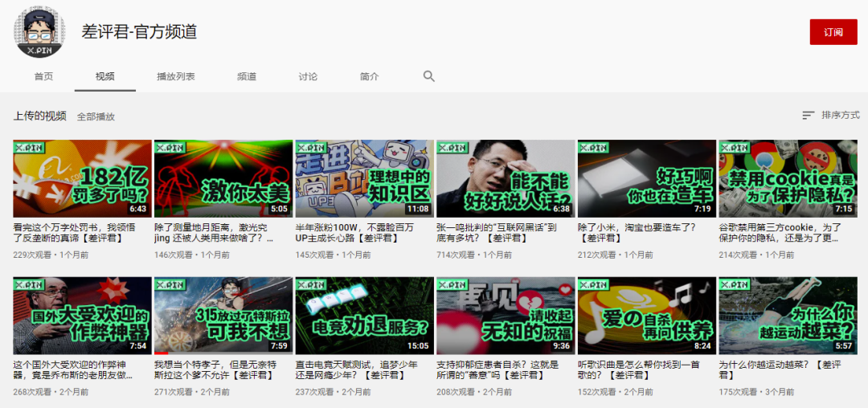The height and width of the screenshot is (408, 868).
Task: Go to the 讨论 tab
Action: (x=309, y=77)
